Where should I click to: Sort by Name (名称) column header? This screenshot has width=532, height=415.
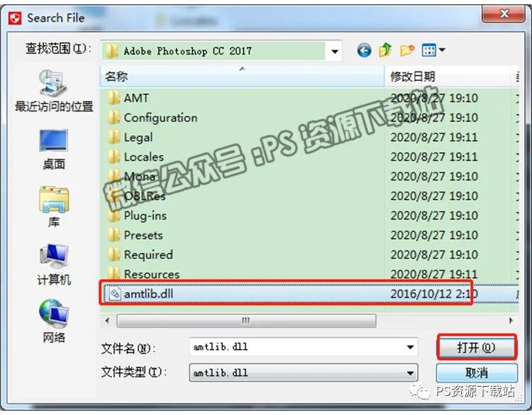click(243, 77)
